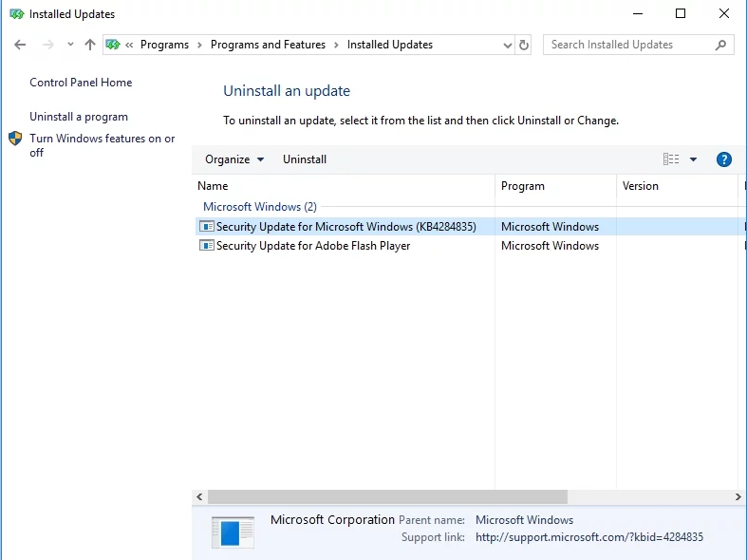The height and width of the screenshot is (560, 747).
Task: Open the recent locations dropdown arrow
Action: pos(70,45)
